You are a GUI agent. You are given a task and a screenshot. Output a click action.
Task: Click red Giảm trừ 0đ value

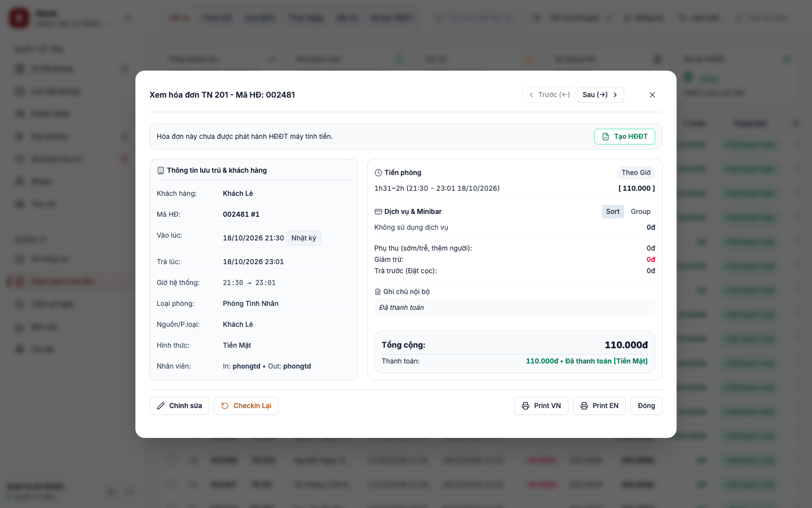click(x=651, y=260)
